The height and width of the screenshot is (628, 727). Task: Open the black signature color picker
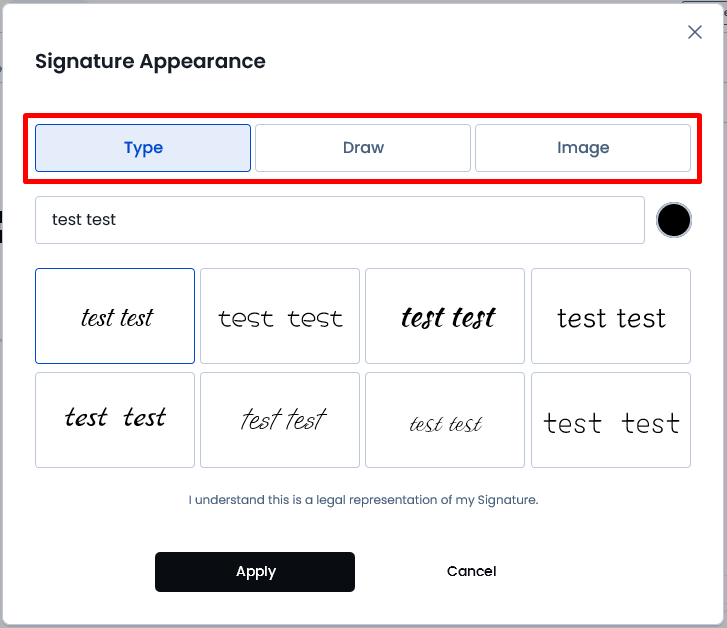674,220
